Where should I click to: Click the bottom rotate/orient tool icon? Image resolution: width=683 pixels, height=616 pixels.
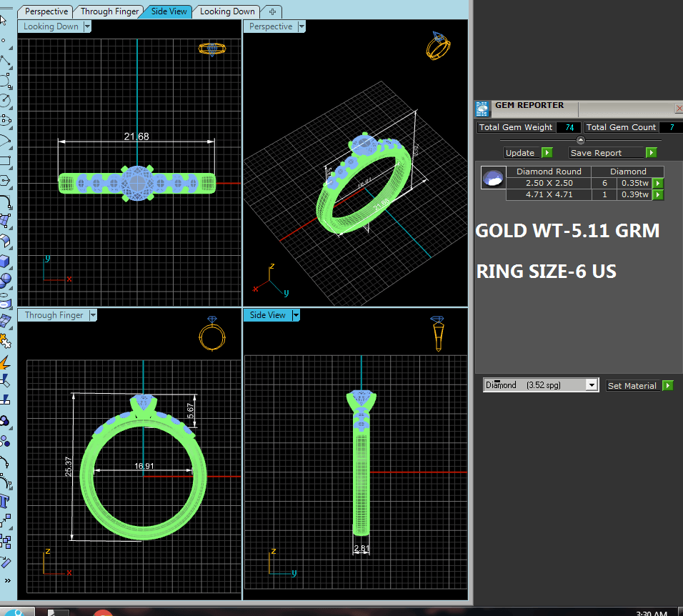(5, 562)
